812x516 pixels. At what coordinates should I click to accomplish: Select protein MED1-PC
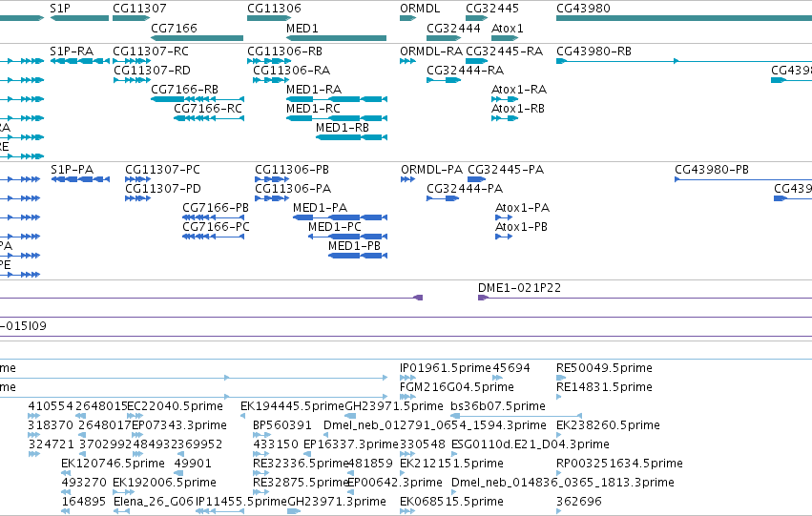347,237
